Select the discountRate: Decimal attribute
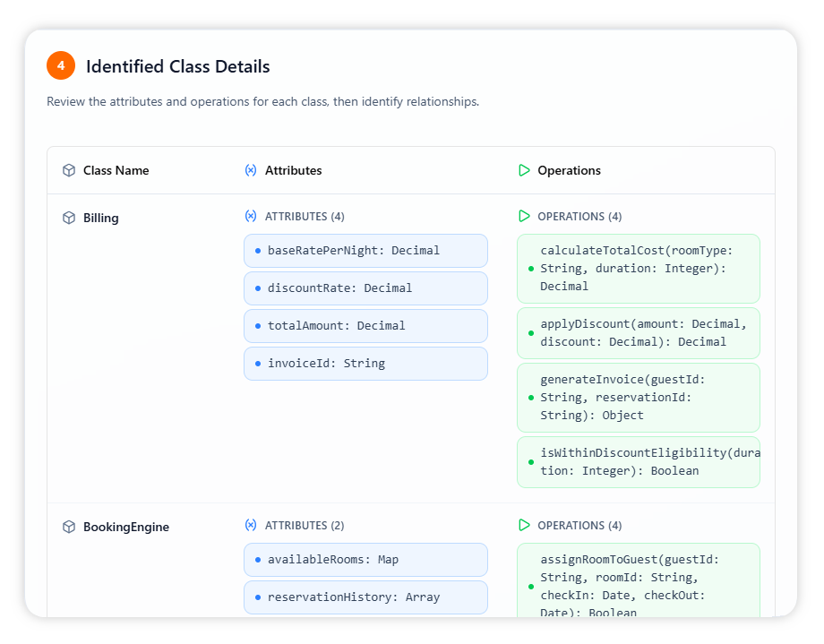The height and width of the screenshot is (644, 824). coord(365,288)
